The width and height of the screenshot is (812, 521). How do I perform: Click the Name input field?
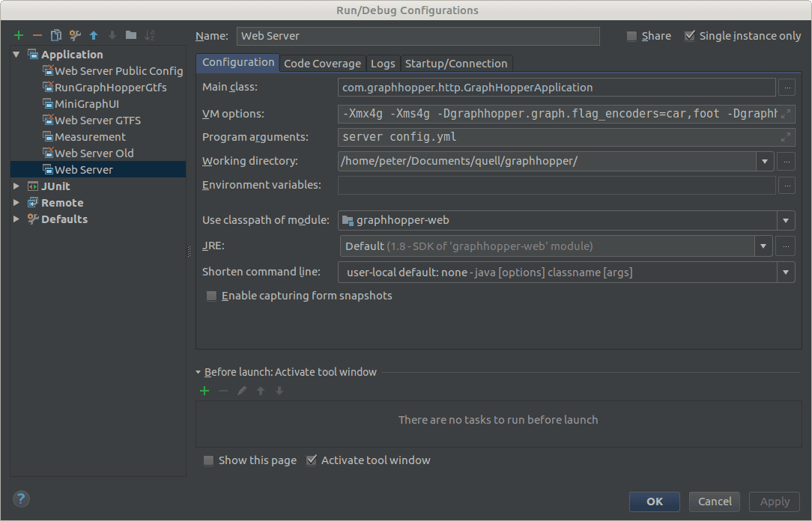click(x=419, y=36)
